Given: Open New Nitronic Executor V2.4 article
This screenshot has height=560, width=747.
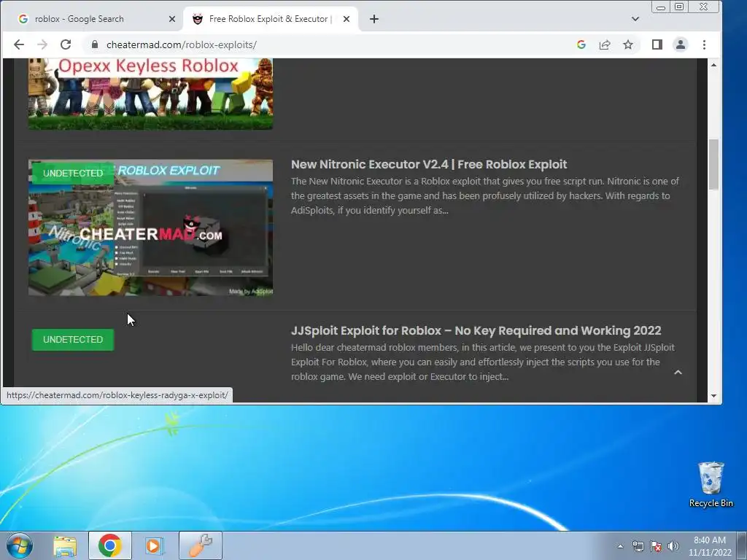Looking at the screenshot, I should 429,164.
